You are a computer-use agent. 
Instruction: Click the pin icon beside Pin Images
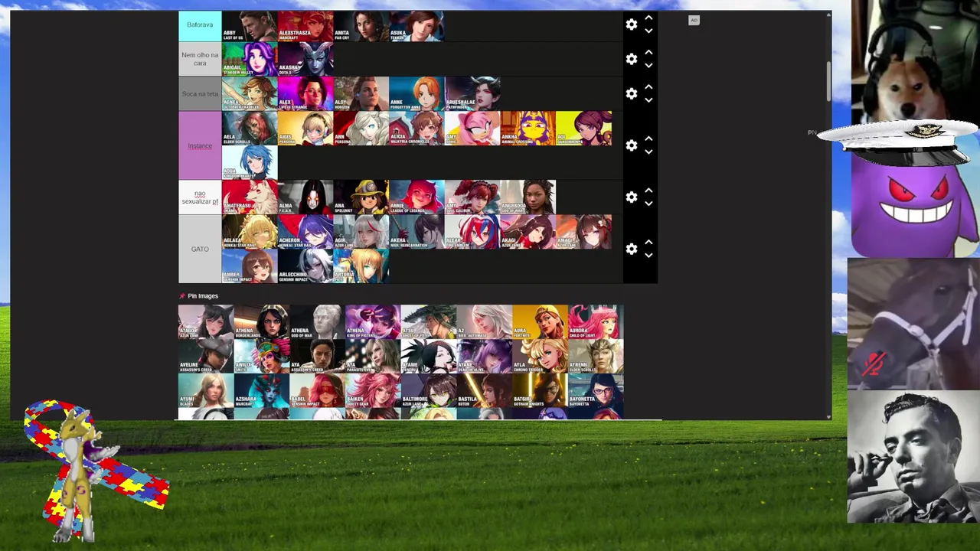pyautogui.click(x=182, y=295)
